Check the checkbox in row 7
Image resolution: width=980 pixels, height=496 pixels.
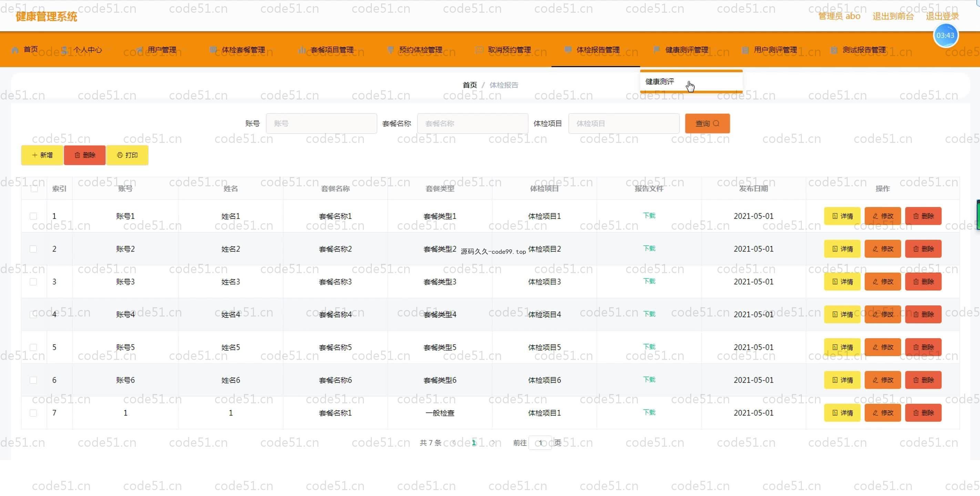pyautogui.click(x=33, y=413)
